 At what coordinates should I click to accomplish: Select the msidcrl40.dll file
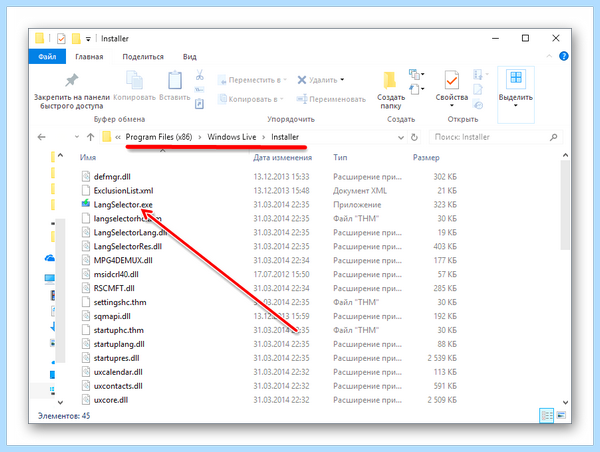coord(116,274)
